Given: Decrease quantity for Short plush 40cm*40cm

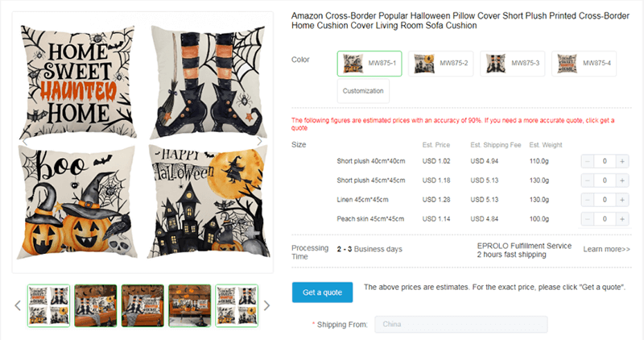Looking at the screenshot, I should 588,161.
